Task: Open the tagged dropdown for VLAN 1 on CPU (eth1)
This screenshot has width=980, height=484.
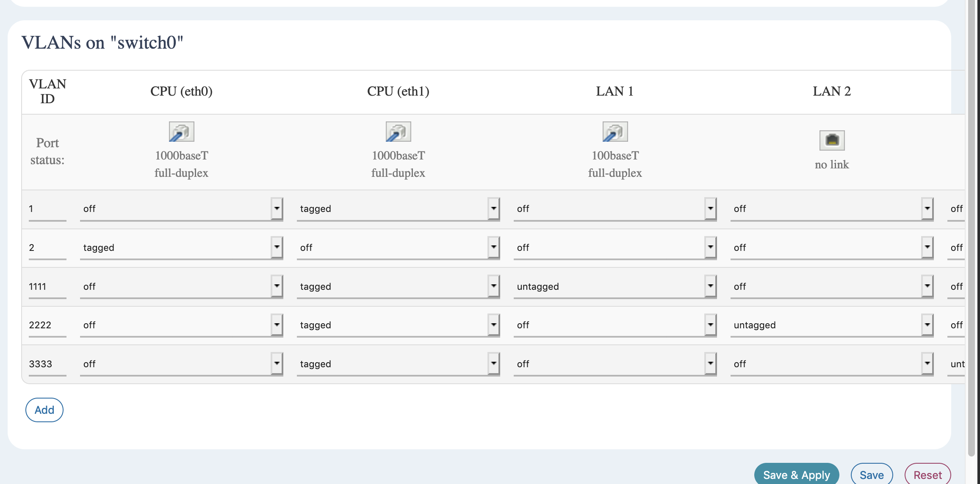Action: (x=398, y=208)
